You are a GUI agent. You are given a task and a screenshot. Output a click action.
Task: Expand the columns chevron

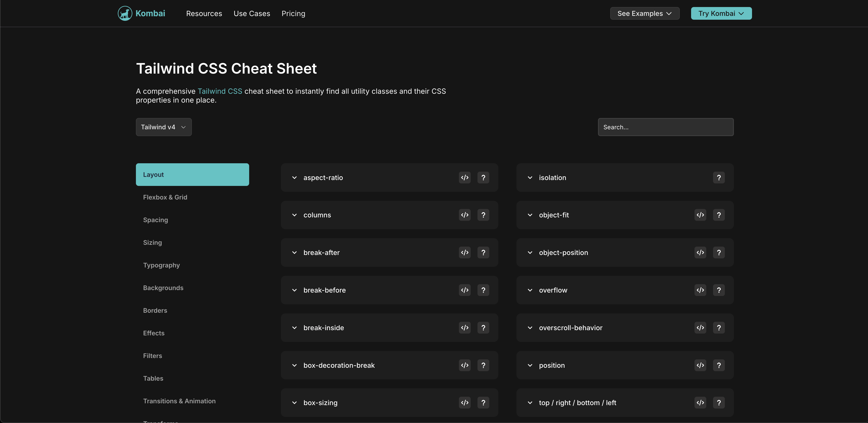pos(294,215)
